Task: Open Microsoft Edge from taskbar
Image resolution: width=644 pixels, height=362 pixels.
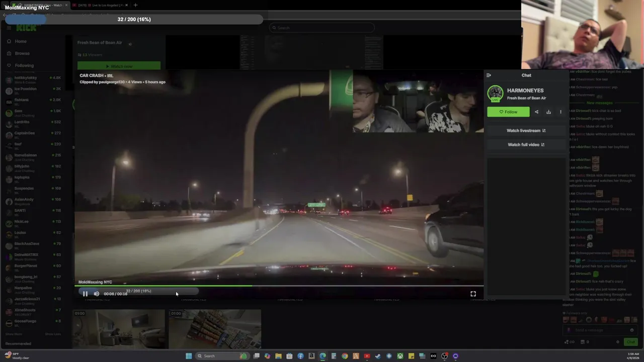Action: (323, 356)
